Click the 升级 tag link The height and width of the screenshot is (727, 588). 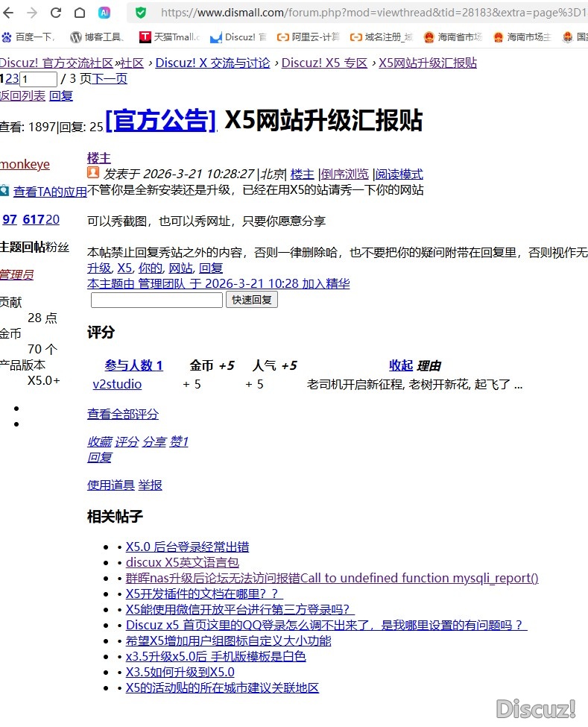click(99, 268)
